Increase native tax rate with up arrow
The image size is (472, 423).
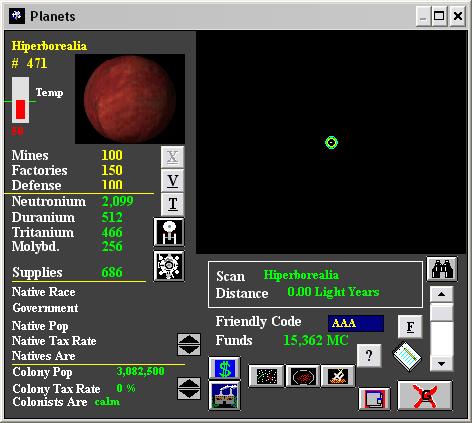tap(189, 339)
